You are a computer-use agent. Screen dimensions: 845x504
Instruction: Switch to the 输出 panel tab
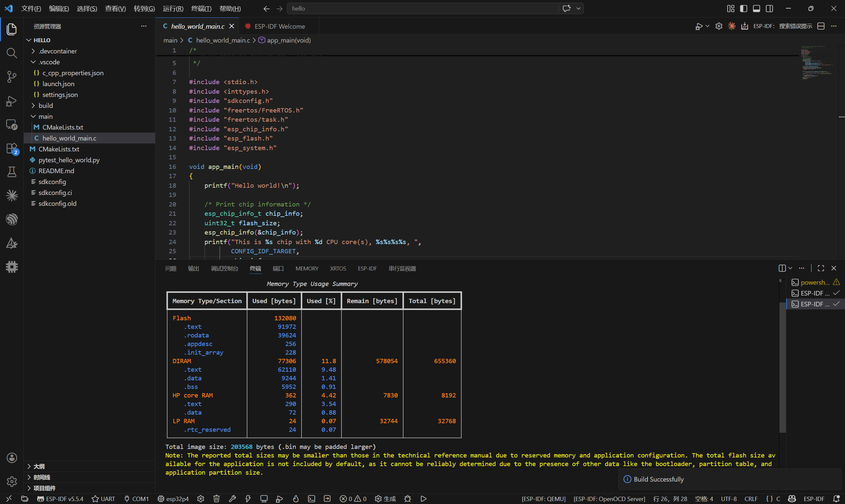tap(193, 268)
